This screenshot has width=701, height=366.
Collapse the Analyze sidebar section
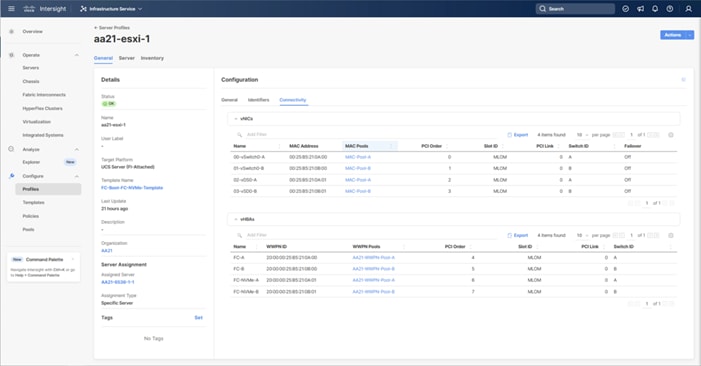(77, 149)
